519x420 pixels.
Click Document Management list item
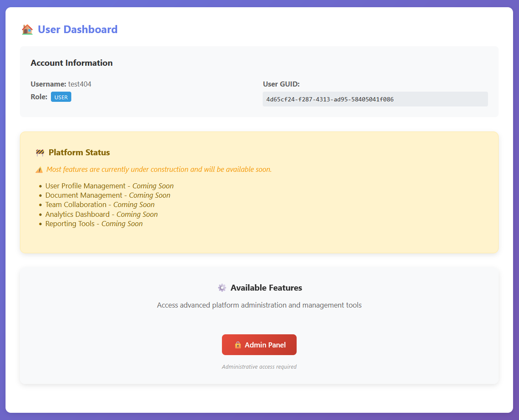(108, 195)
